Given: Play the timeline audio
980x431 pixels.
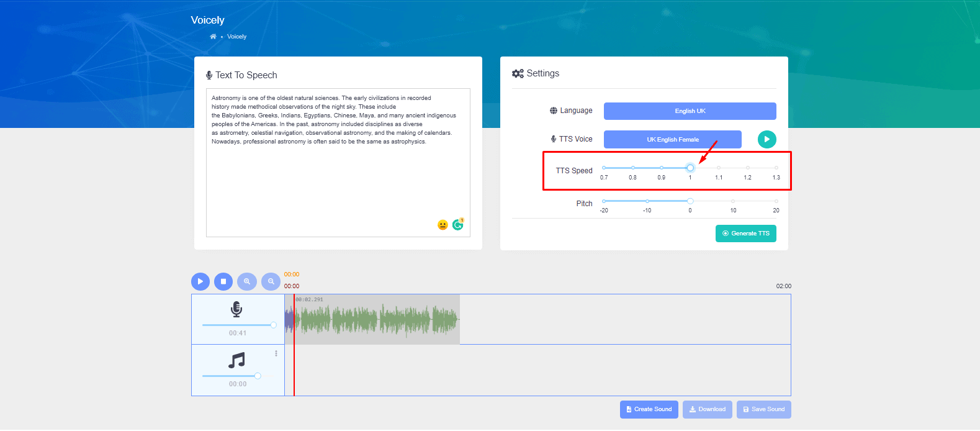Looking at the screenshot, I should click(200, 281).
